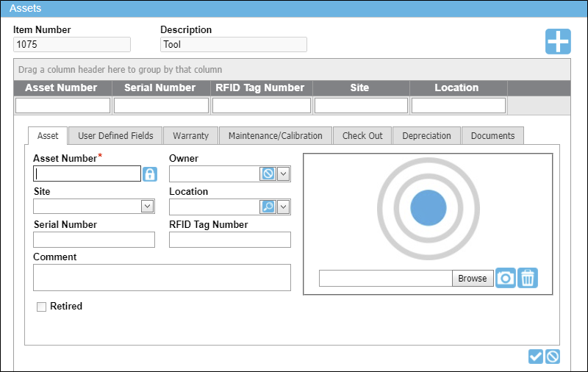Click the lock icon beside Asset Number
Viewport: 588px width, 372px height.
click(150, 174)
